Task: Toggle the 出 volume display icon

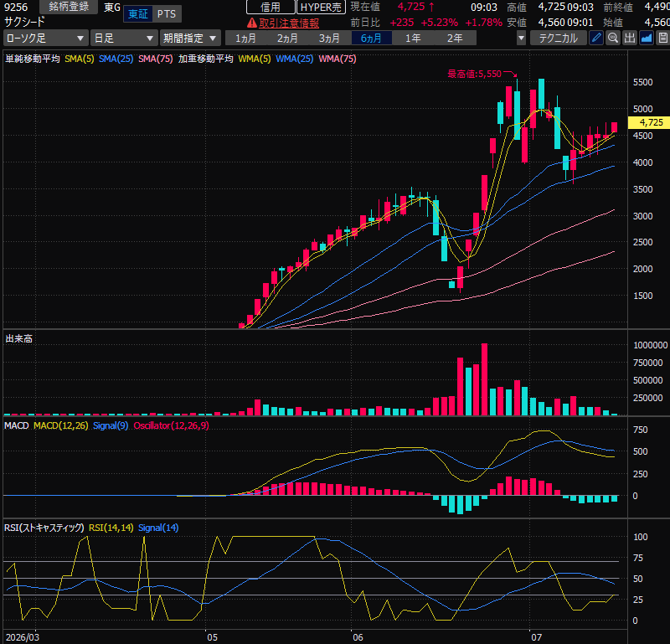Action: click(x=630, y=38)
